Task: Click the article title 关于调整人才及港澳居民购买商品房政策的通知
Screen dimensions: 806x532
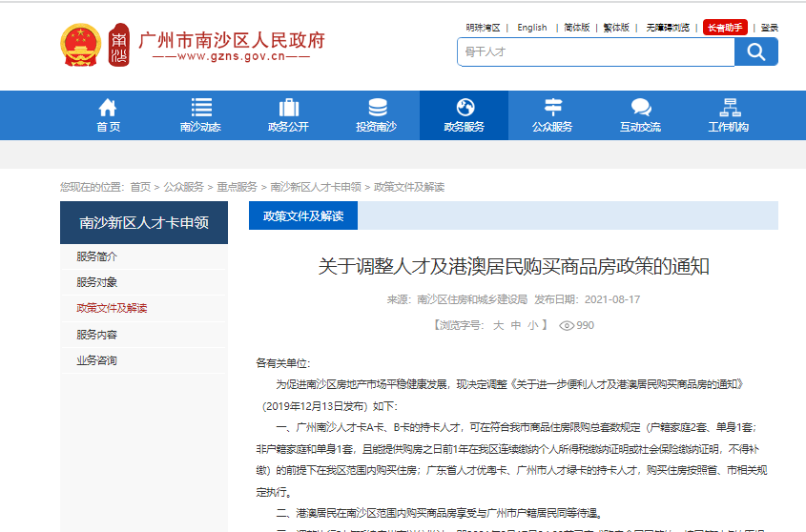Action: [513, 266]
